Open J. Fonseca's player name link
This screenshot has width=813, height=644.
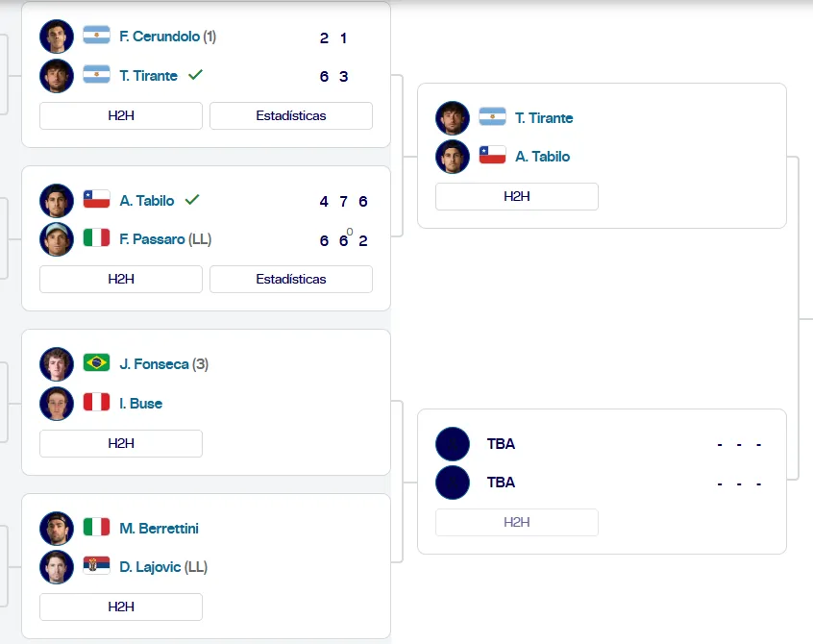click(154, 364)
